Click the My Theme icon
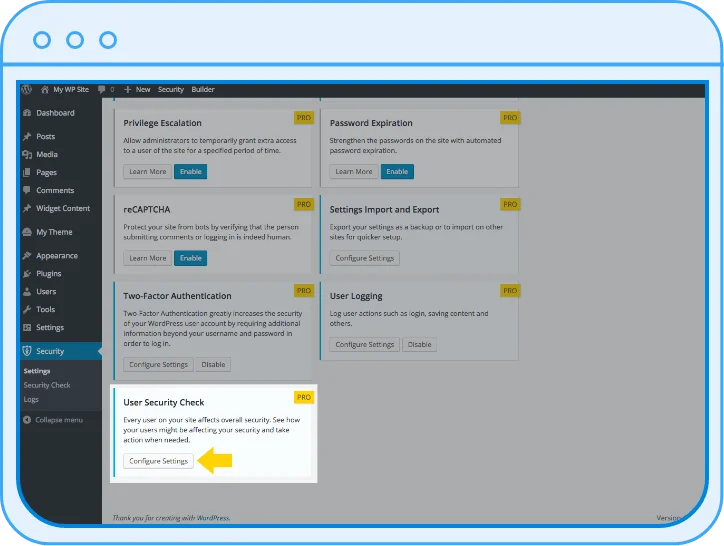 point(27,232)
